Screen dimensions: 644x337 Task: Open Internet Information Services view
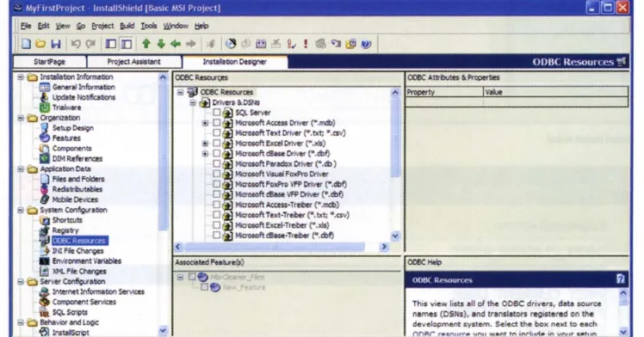(98, 292)
